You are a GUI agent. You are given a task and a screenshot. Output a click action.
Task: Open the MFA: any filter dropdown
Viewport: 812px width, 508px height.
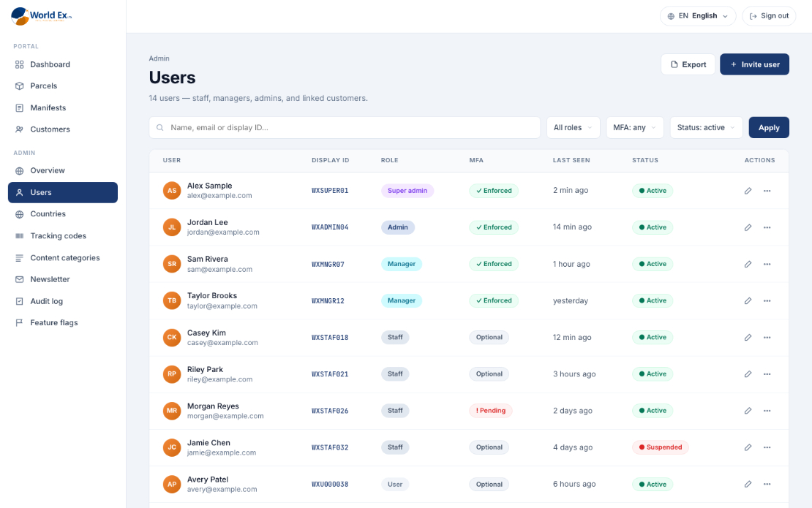click(635, 128)
